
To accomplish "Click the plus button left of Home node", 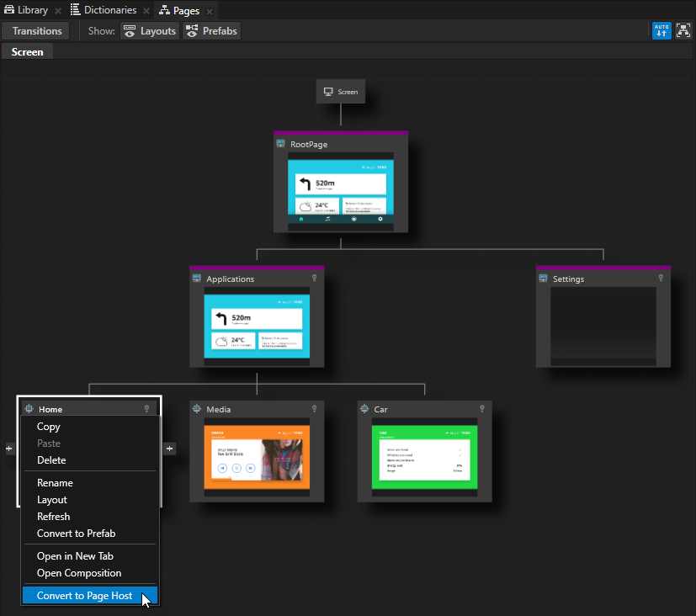I will pyautogui.click(x=9, y=449).
